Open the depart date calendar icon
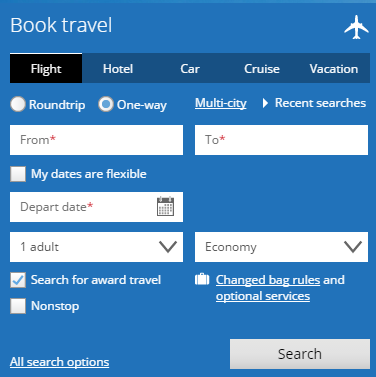The image size is (376, 377). pos(165,206)
